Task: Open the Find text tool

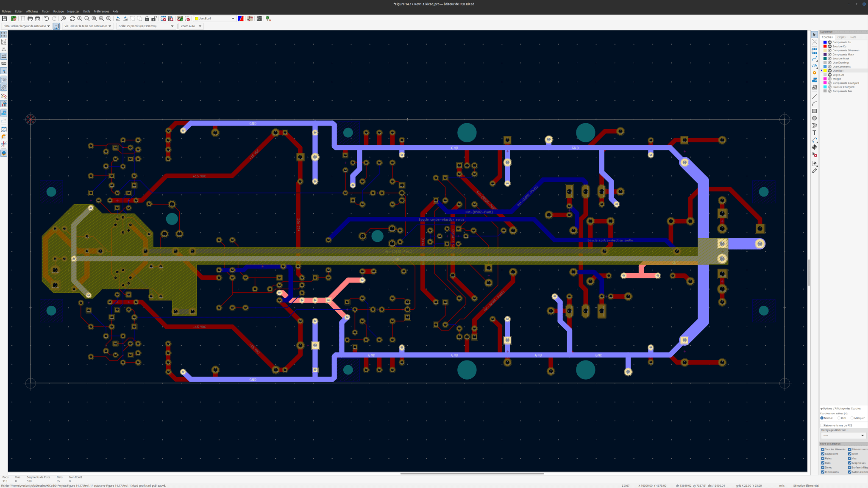Action: 64,19
